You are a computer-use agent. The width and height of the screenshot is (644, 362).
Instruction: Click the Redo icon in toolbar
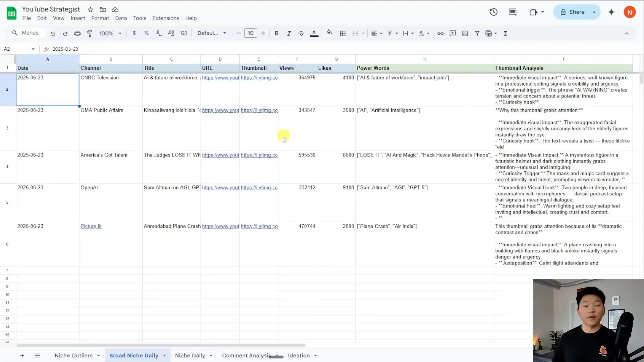(65, 33)
